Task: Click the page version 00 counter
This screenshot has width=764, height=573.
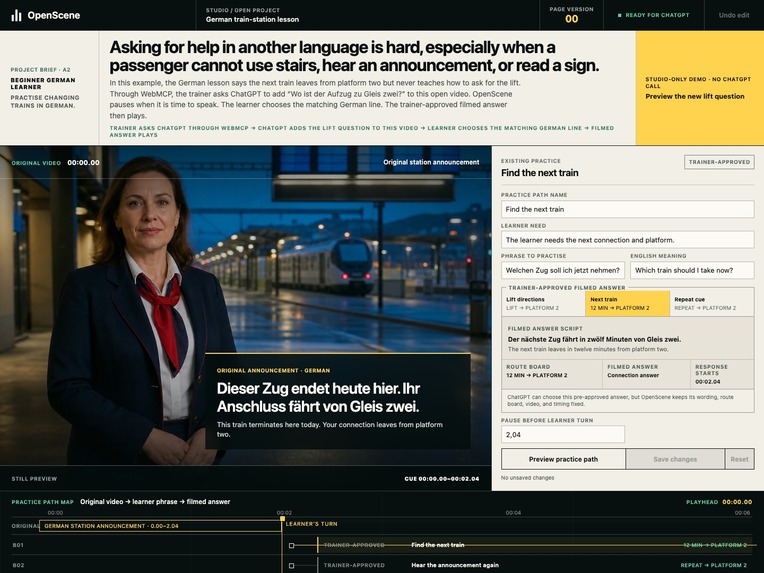Action: coord(572,19)
